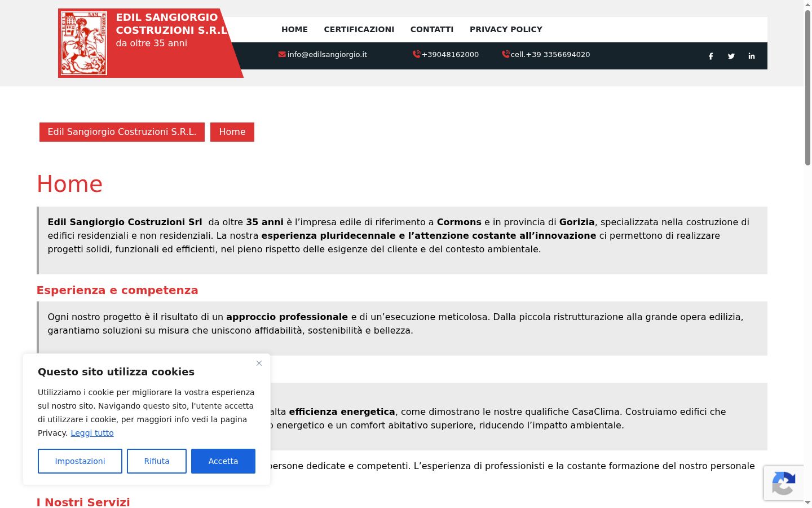The width and height of the screenshot is (812, 508).
Task: Click the Home breadcrumb button
Action: click(232, 132)
